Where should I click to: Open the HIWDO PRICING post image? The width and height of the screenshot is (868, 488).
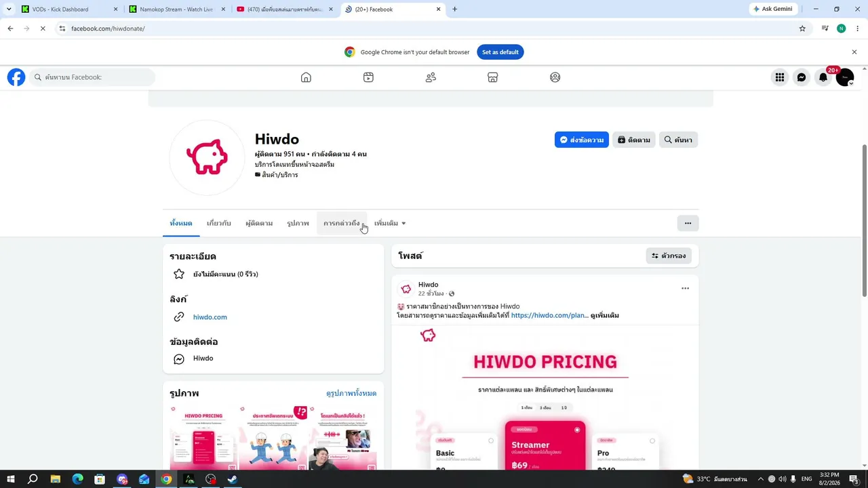pos(545,398)
